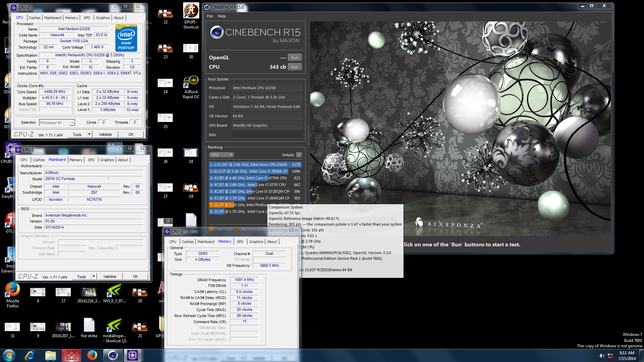Switch to Memory tab in Mainboard CPU-Z window
Image resolution: width=644 pixels, height=362 pixels.
pos(76,160)
